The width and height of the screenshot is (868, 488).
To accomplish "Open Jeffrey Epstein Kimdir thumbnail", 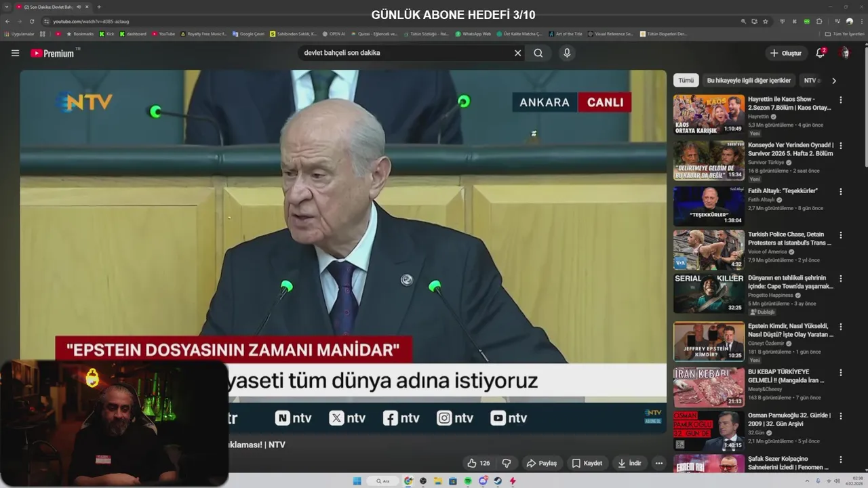I will coord(709,341).
